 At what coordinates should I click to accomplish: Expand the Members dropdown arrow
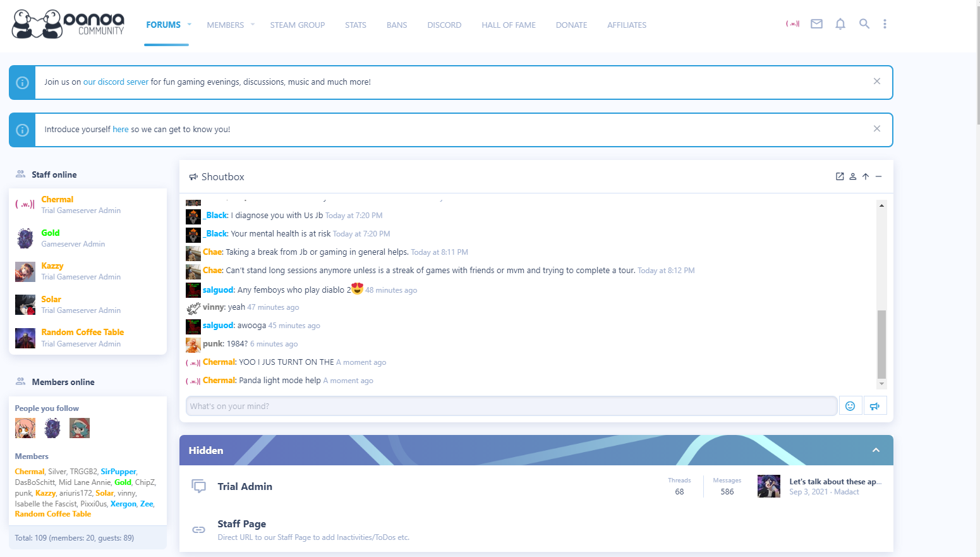tap(253, 25)
